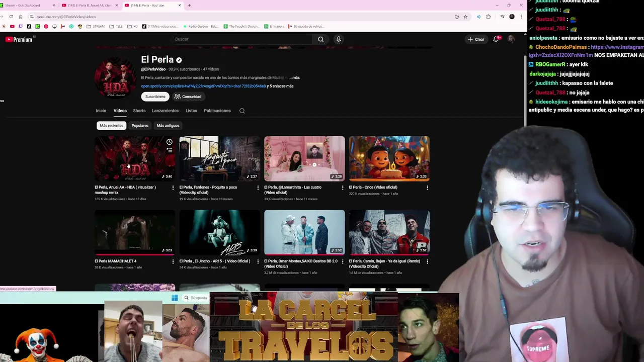
Task: Click Watch Later clock on HDA thumbnail
Action: pyautogui.click(x=170, y=142)
